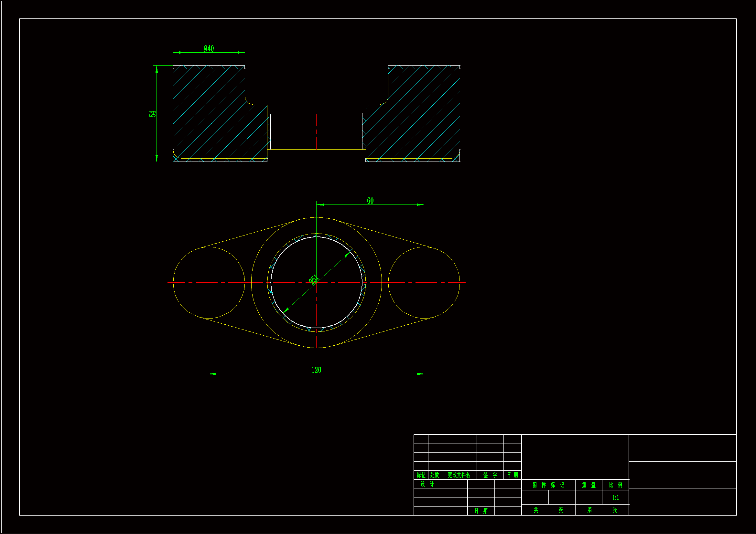This screenshot has height=534, width=756.
Task: Select the 54 vertical dimension label
Action: click(x=152, y=114)
